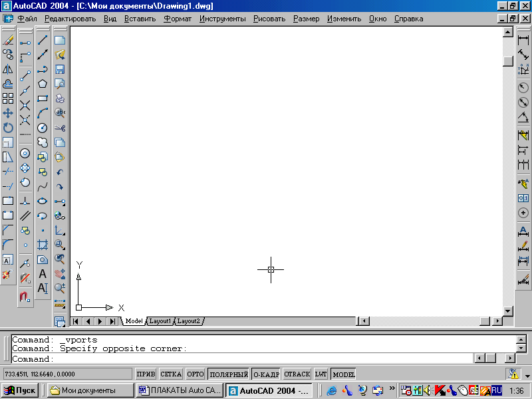Switch to Мои документы taskbar window
This screenshot has width=532, height=399.
[90, 390]
